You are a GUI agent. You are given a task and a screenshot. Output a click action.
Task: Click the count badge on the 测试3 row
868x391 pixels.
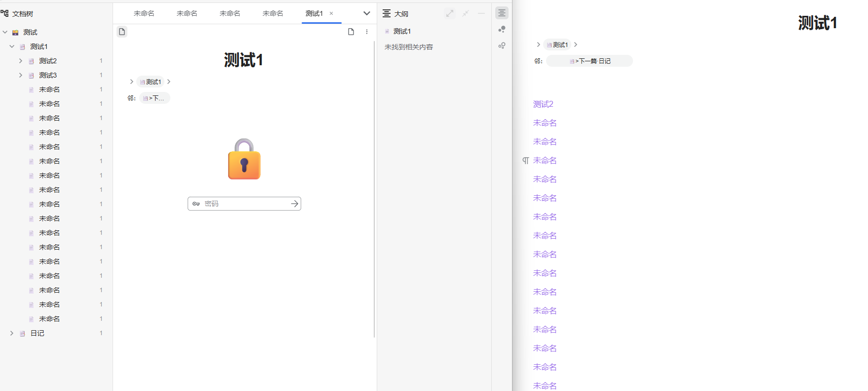point(101,75)
